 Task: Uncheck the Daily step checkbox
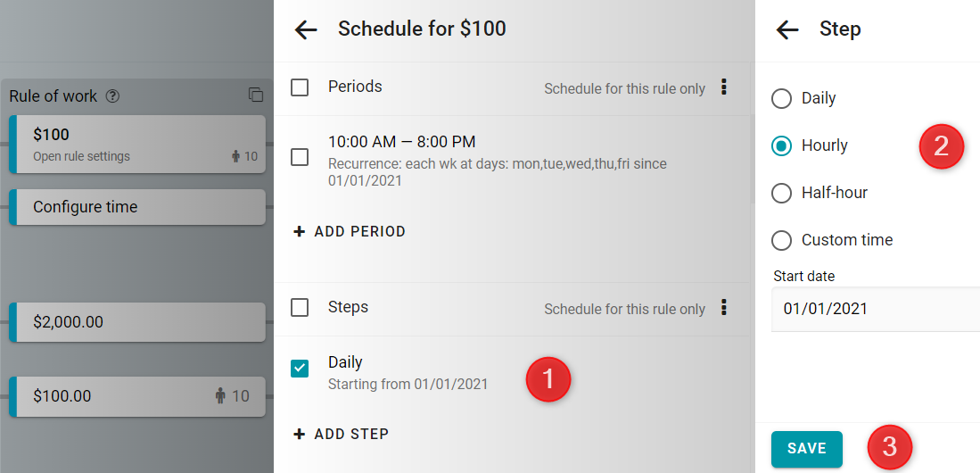pos(300,369)
